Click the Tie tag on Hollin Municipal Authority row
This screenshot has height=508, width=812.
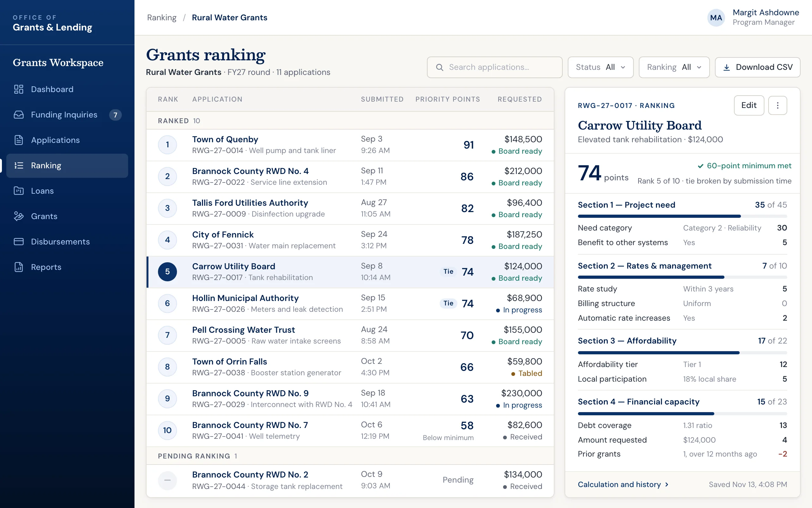(x=448, y=303)
